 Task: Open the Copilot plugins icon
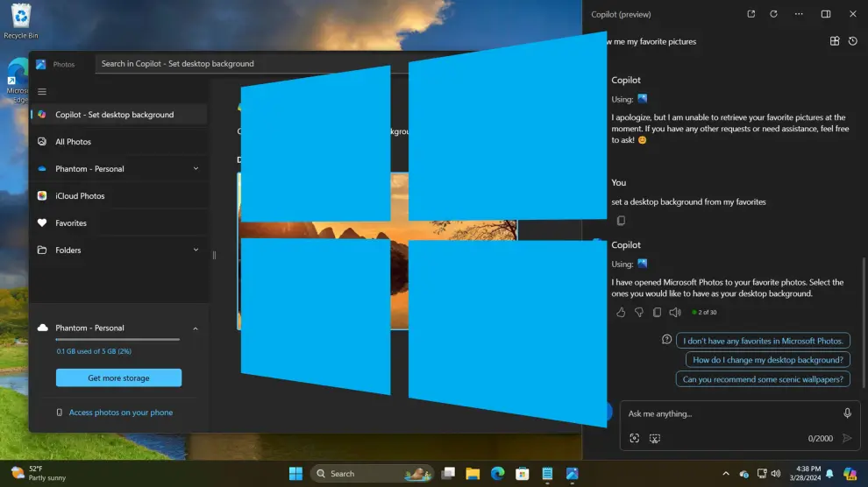tap(835, 41)
